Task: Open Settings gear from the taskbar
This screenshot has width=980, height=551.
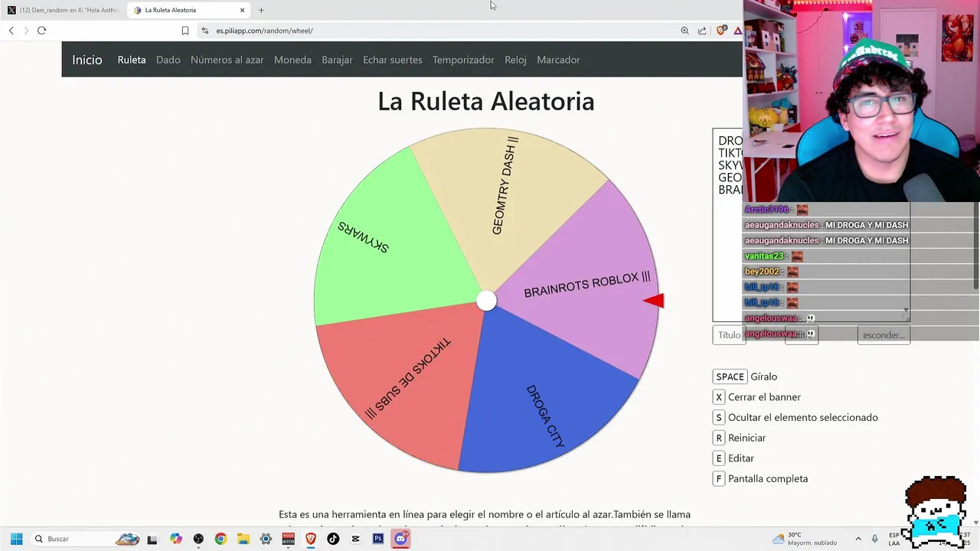Action: 266,539
